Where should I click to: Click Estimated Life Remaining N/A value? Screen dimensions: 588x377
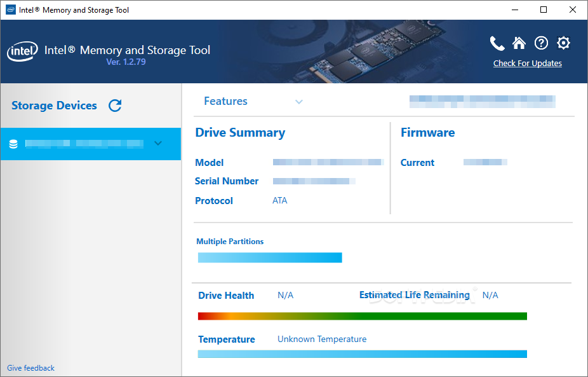click(490, 296)
